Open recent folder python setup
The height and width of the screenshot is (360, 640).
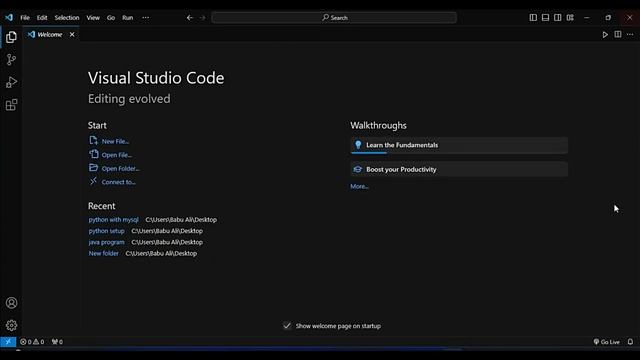tap(107, 231)
